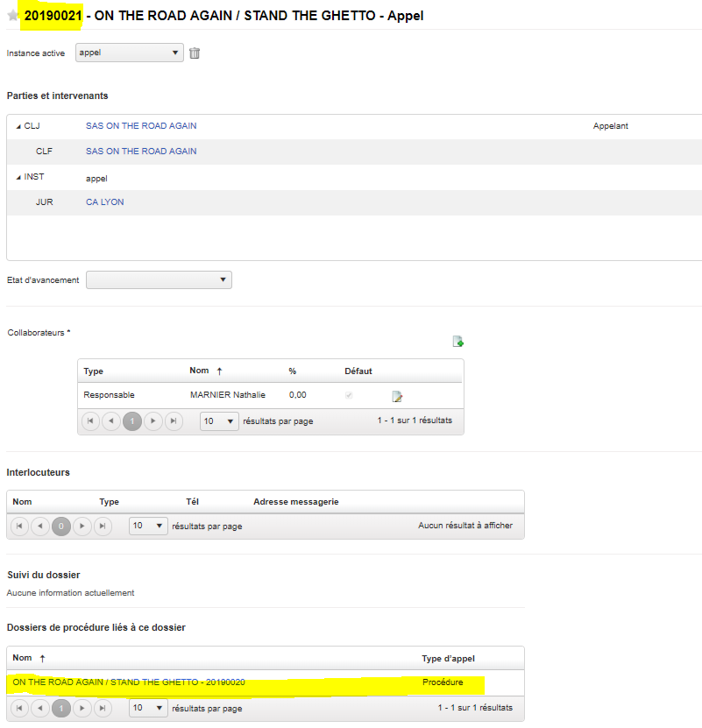Click the % column header in Collaborateurs
This screenshot has width=702, height=728.
tap(292, 371)
